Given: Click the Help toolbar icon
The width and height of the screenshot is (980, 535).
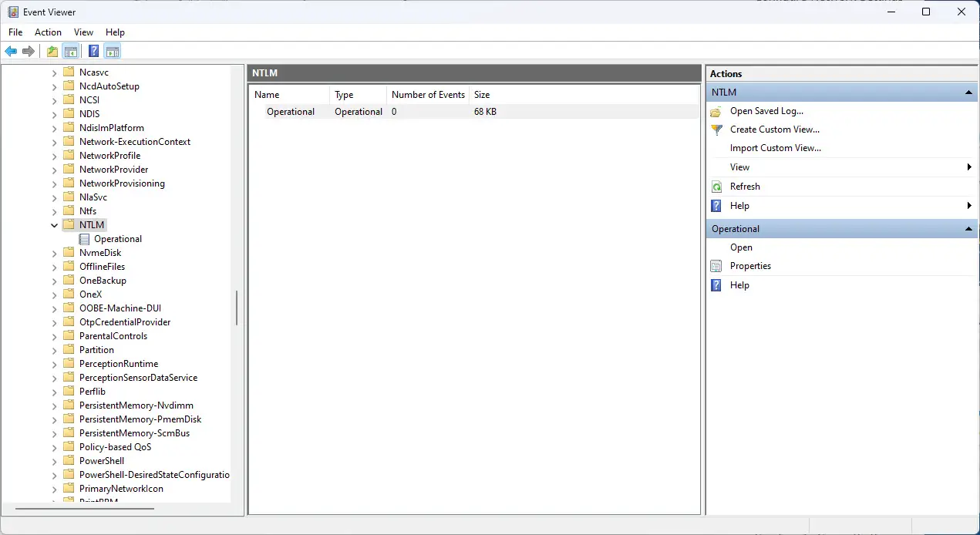Looking at the screenshot, I should point(93,51).
